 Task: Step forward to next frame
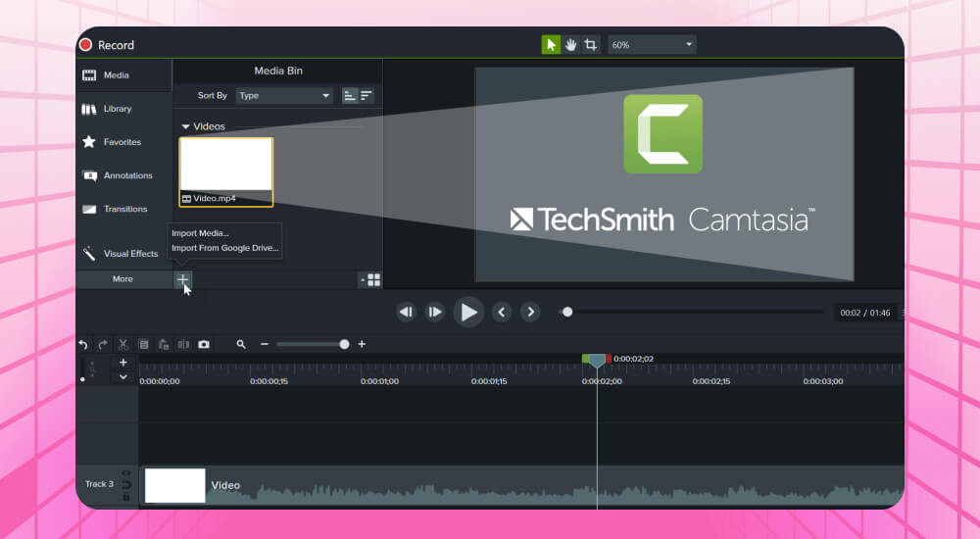(x=435, y=312)
